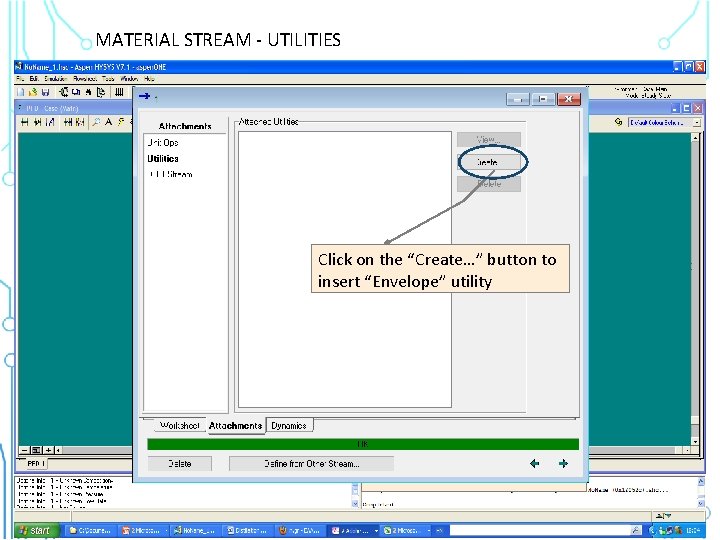Go to next stream with right arrow

click(563, 464)
